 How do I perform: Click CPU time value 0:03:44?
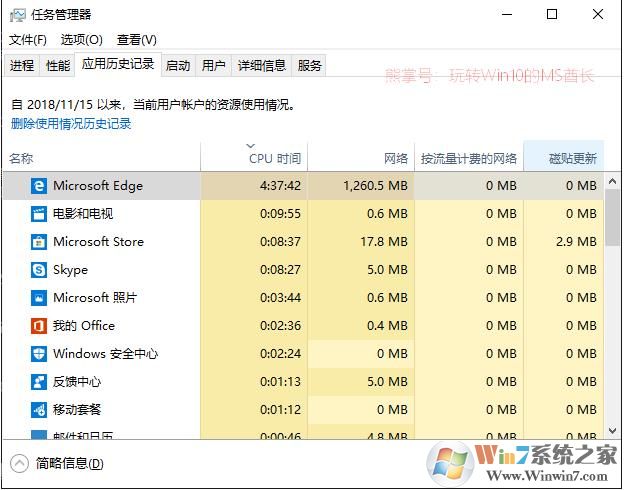(x=280, y=298)
